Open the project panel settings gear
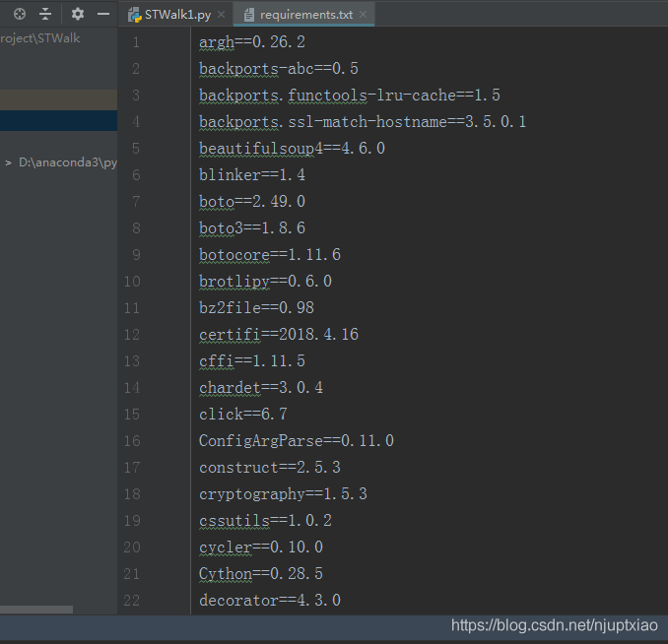 coord(78,14)
